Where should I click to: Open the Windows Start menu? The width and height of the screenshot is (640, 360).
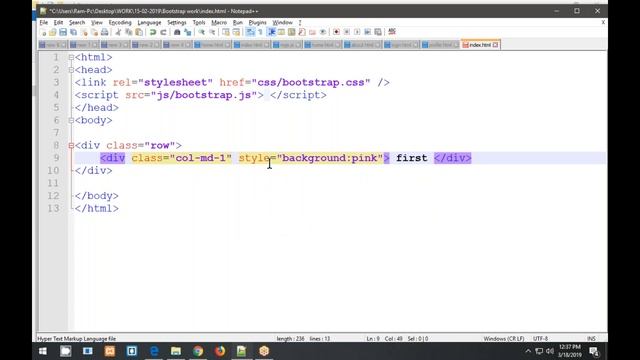click(43, 351)
